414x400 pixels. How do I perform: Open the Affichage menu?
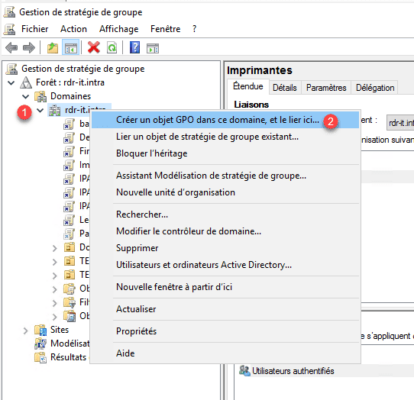(x=119, y=29)
